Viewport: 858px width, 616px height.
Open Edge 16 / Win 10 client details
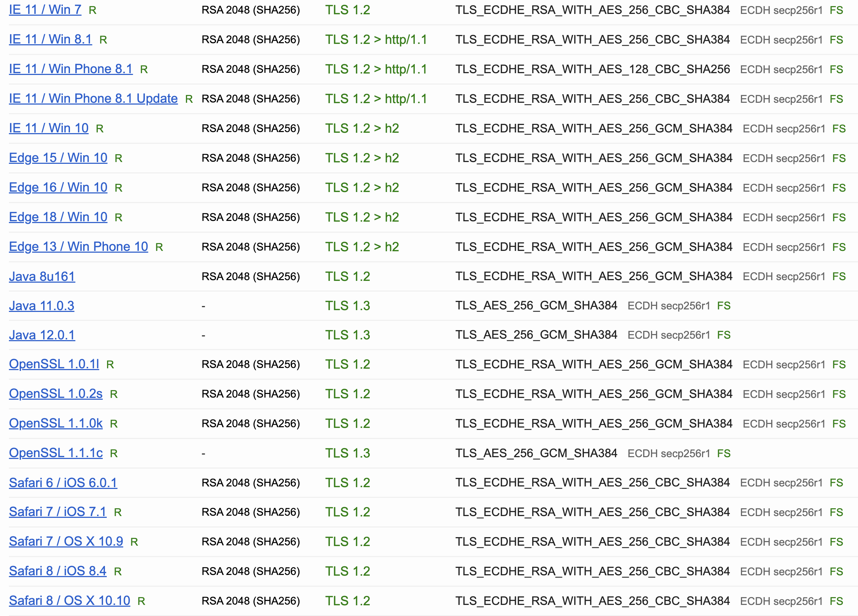(x=58, y=187)
